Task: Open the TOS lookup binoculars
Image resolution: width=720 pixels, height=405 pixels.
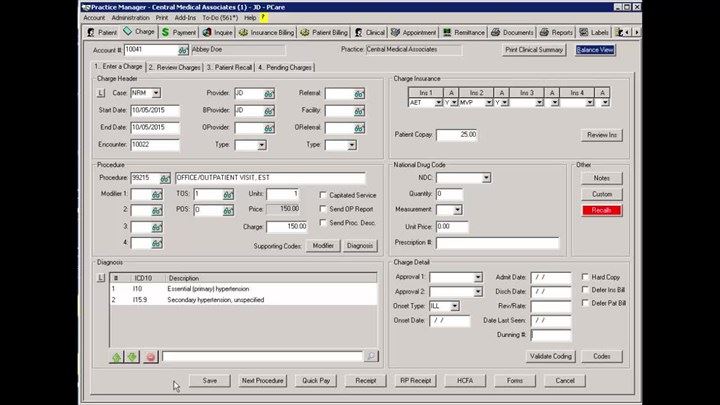Action: 228,195
